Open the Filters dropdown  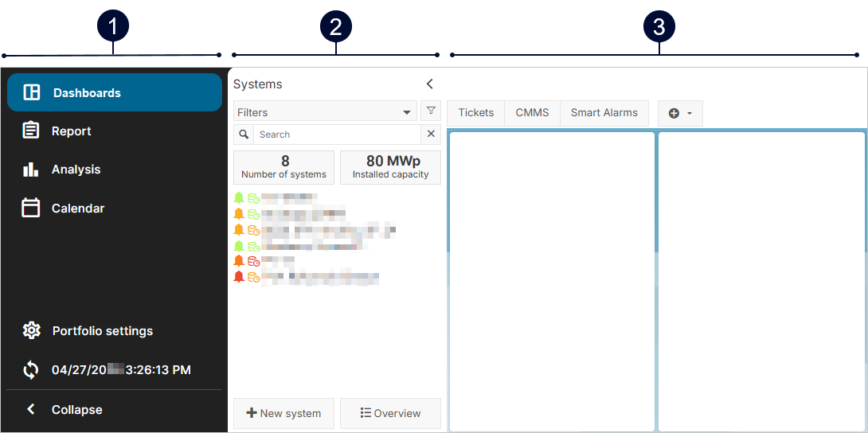[325, 112]
